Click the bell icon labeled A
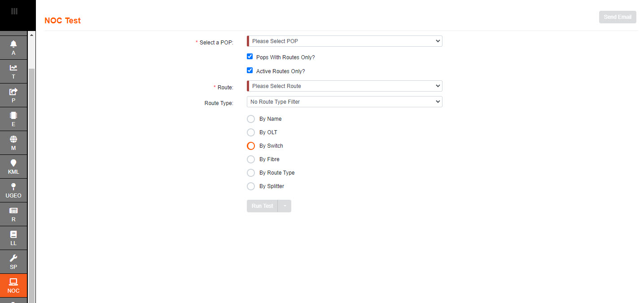The height and width of the screenshot is (303, 644). [x=13, y=47]
